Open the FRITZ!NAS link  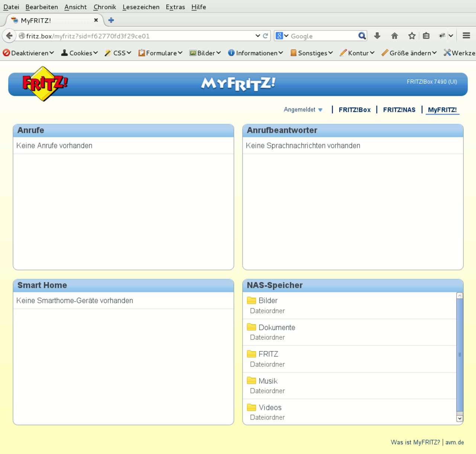click(x=399, y=110)
